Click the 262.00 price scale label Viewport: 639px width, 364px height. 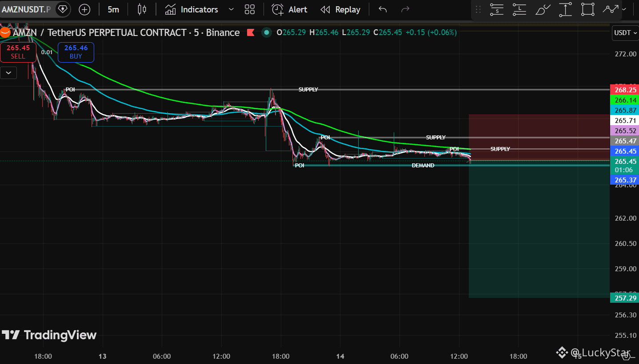[625, 218]
